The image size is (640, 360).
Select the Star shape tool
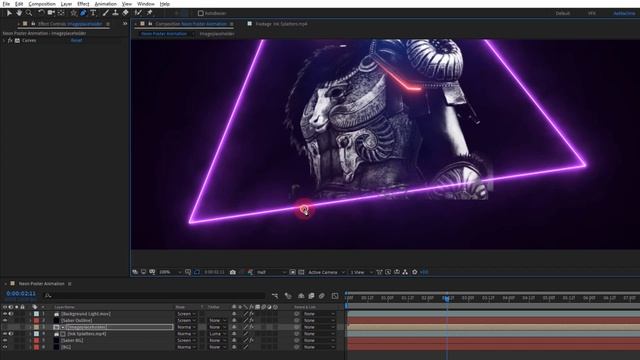click(73, 13)
